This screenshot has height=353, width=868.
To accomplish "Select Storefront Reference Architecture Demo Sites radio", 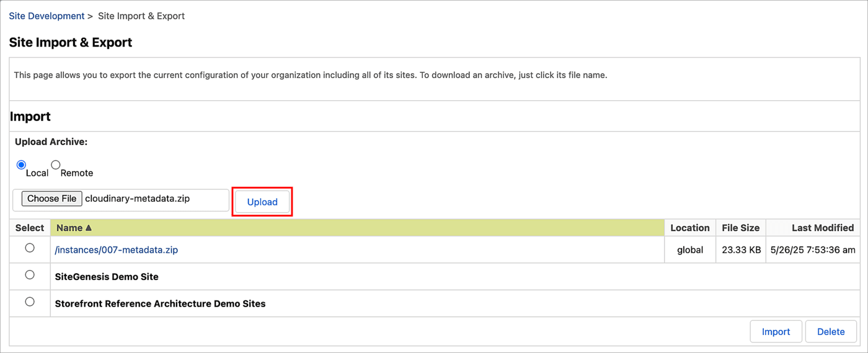I will click(x=30, y=302).
